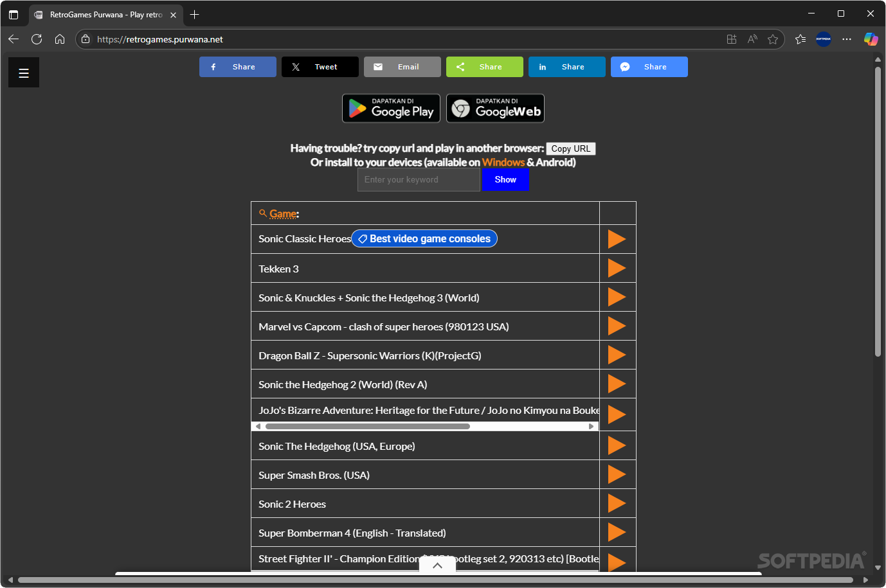Play Sonic 2 Heroes
This screenshot has height=588, width=886.
617,503
